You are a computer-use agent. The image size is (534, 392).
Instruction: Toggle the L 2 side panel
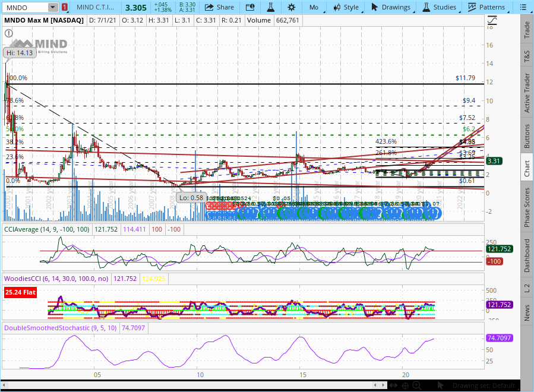tap(526, 288)
